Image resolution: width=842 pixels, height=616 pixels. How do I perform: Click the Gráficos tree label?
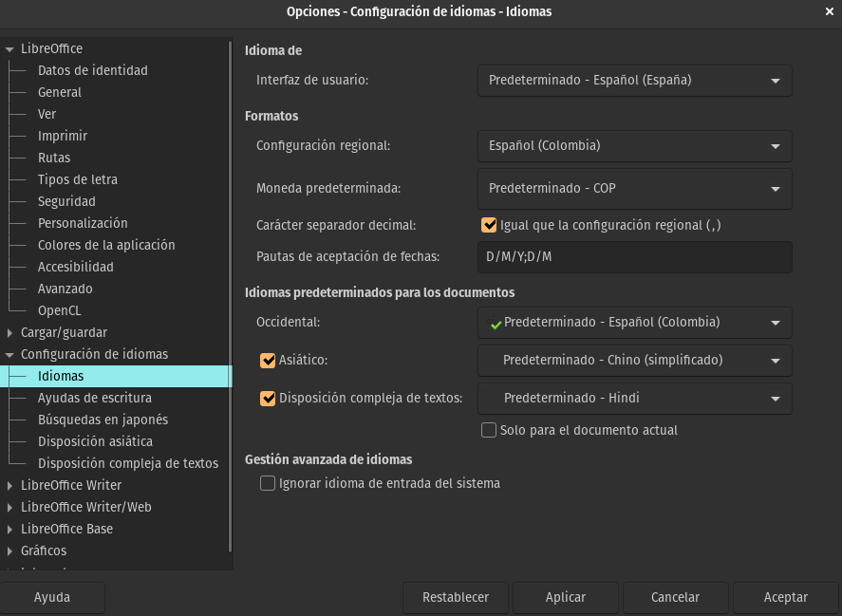(44, 551)
